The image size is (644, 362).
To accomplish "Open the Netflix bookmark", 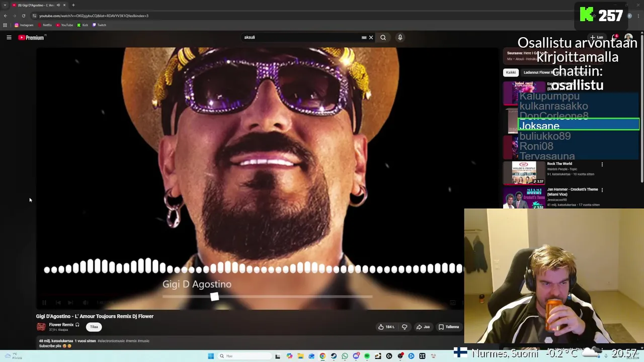I will 45,25.
